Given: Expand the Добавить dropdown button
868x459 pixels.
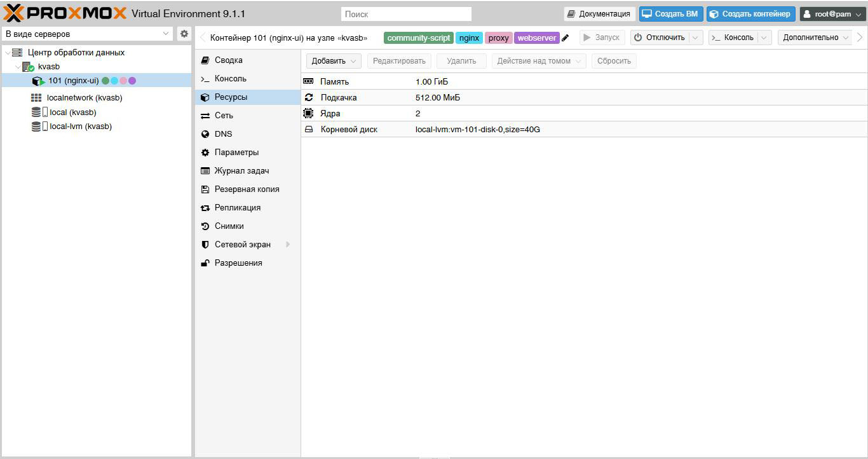Looking at the screenshot, I should (334, 61).
